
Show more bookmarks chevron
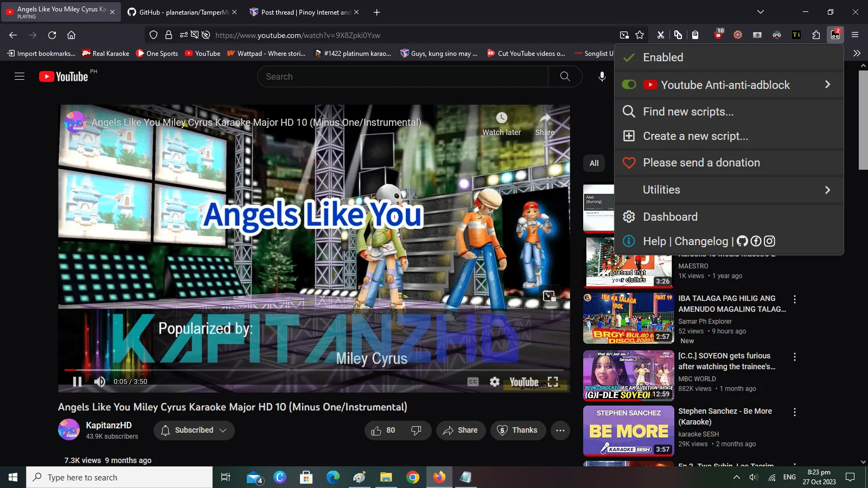[x=857, y=53]
